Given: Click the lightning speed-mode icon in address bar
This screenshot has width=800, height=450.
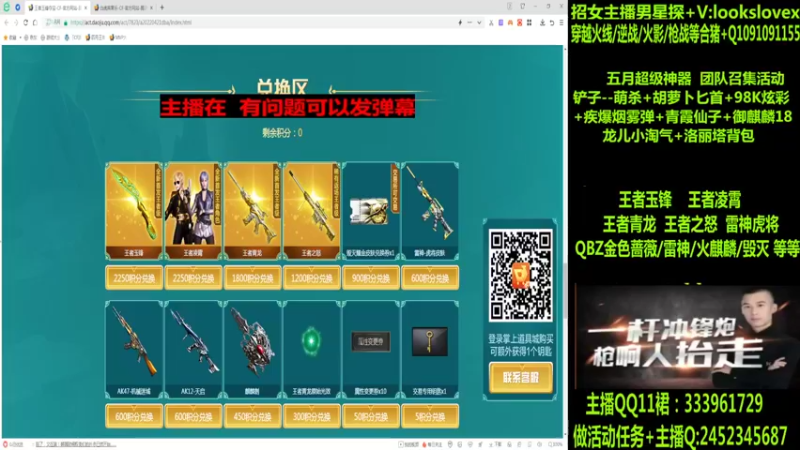Looking at the screenshot, I should click(460, 22).
